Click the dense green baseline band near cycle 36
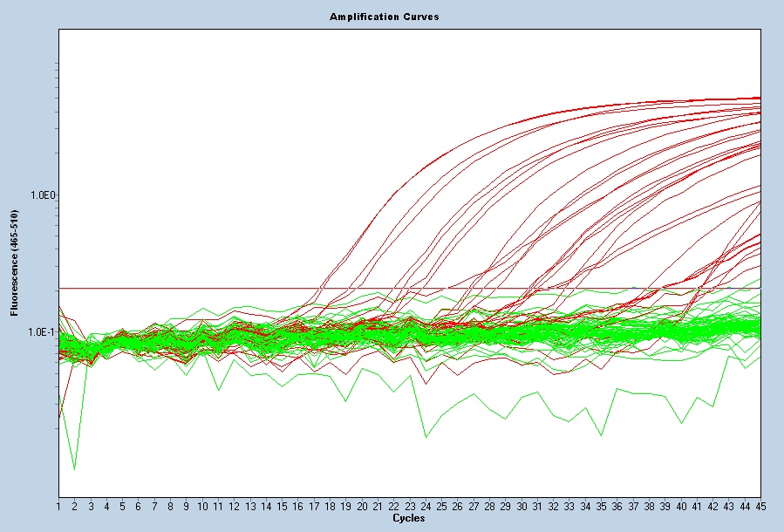 pyautogui.click(x=617, y=331)
